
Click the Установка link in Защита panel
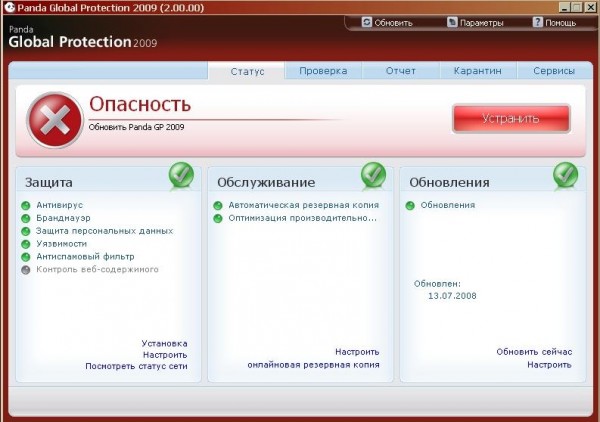pyautogui.click(x=165, y=343)
